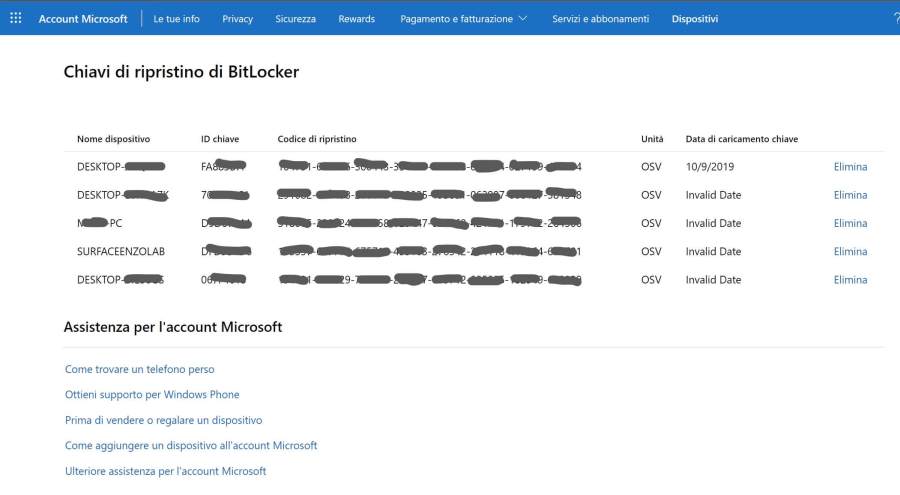Open Come trovare un telefono perso link
900x495 pixels.
point(139,369)
